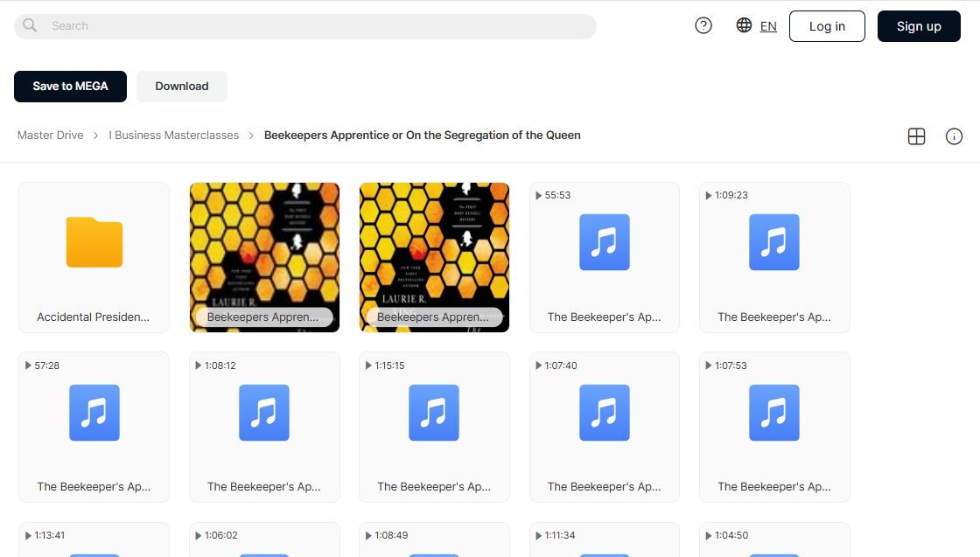Open the Beekeepers Appren... cover beside the 55:53 audio
The height and width of the screenshot is (557, 980).
pyautogui.click(x=434, y=257)
